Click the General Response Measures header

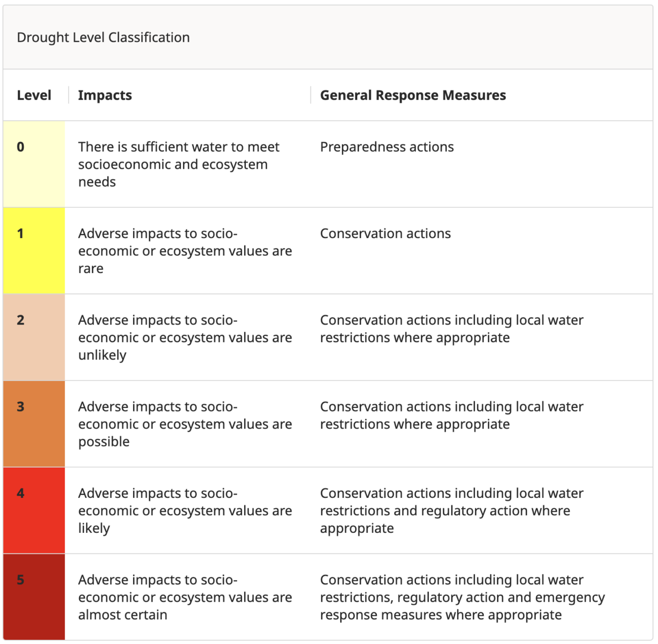pyautogui.click(x=413, y=95)
